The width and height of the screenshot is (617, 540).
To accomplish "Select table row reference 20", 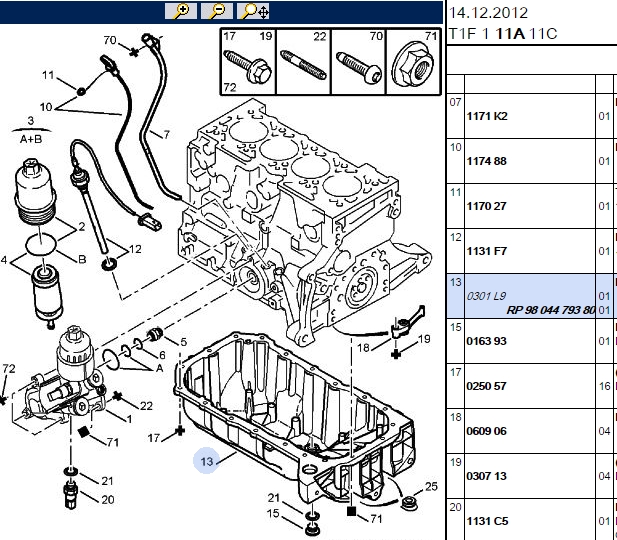I will [x=455, y=507].
